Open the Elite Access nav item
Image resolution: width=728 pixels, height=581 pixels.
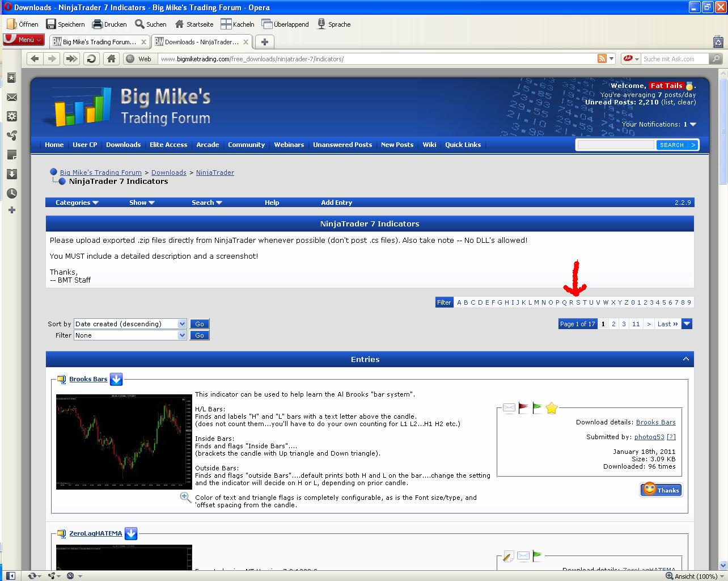click(x=168, y=145)
